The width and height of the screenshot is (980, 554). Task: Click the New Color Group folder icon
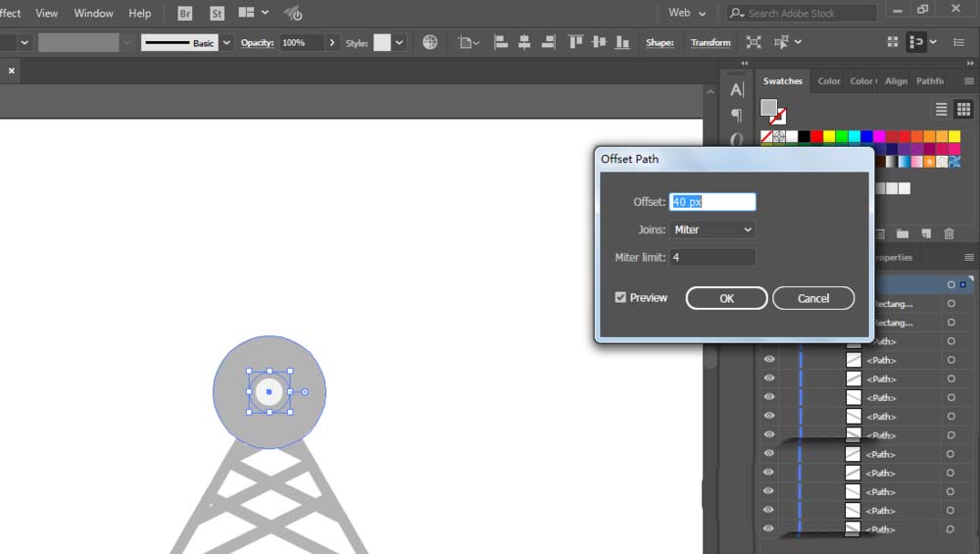click(902, 233)
